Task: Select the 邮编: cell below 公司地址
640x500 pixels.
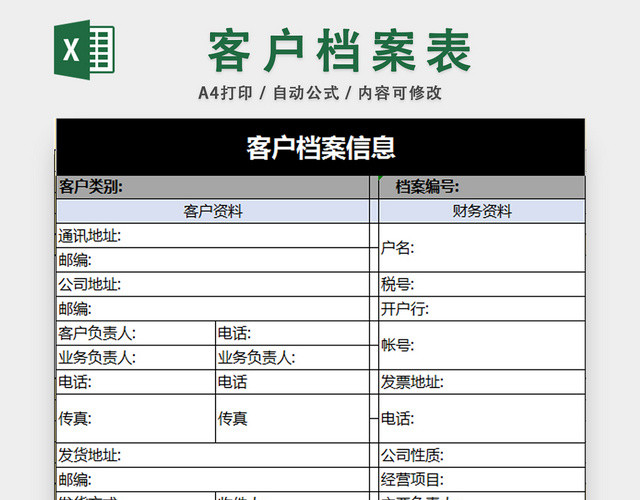Action: coord(213,309)
